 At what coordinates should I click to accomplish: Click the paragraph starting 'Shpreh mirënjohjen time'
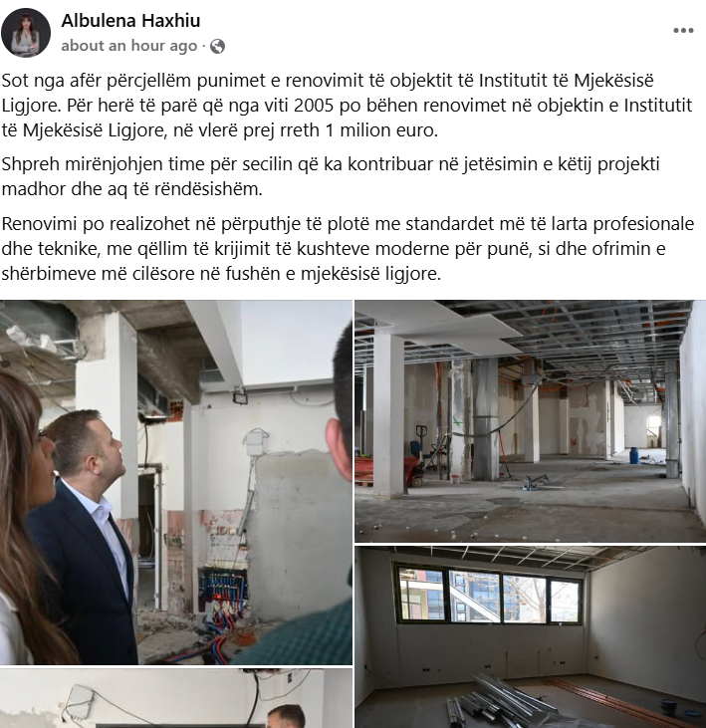(x=331, y=176)
